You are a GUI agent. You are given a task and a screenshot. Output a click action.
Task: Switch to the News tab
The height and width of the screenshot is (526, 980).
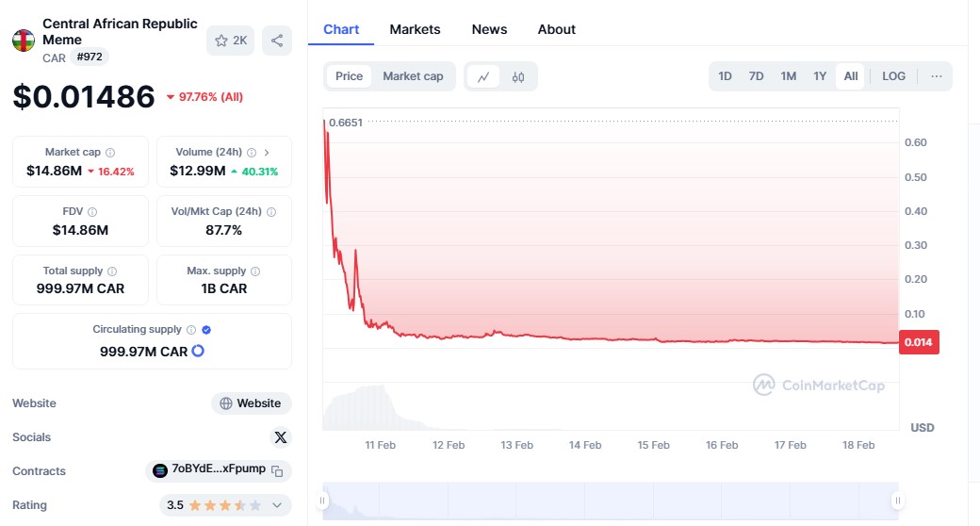[489, 29]
